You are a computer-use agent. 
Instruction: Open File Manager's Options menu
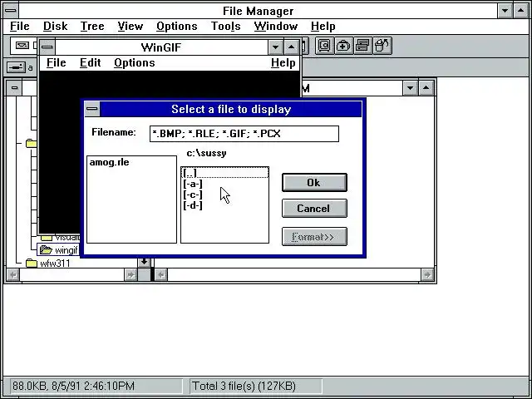(x=177, y=26)
